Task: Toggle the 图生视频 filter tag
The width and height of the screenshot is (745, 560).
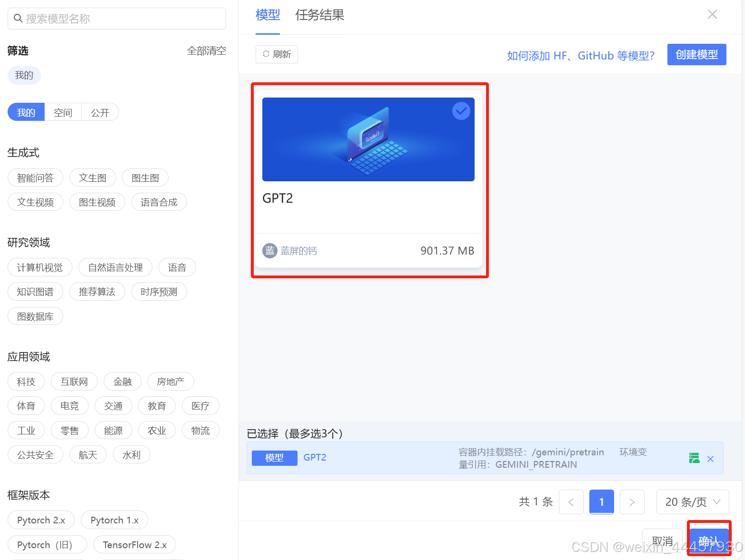Action: point(97,202)
